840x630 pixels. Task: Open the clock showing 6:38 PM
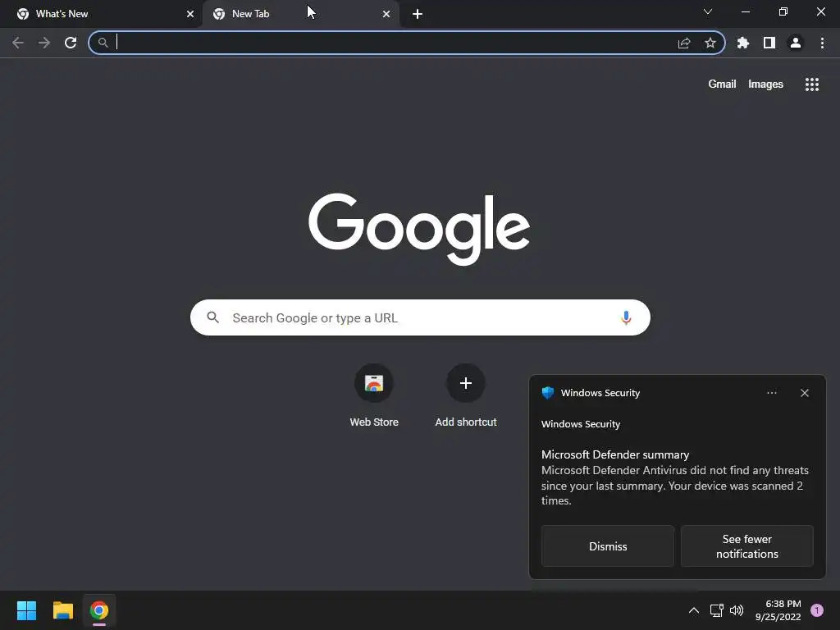click(778, 610)
